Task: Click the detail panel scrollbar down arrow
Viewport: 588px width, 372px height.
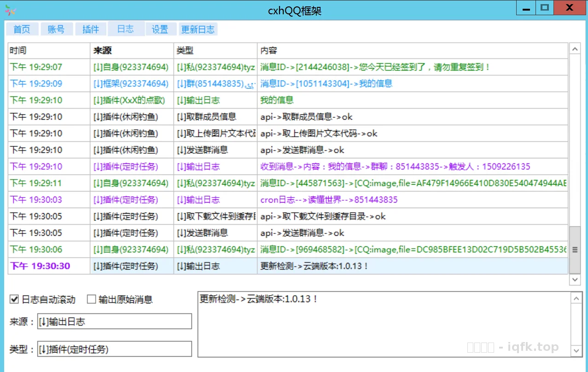Action: (x=576, y=350)
